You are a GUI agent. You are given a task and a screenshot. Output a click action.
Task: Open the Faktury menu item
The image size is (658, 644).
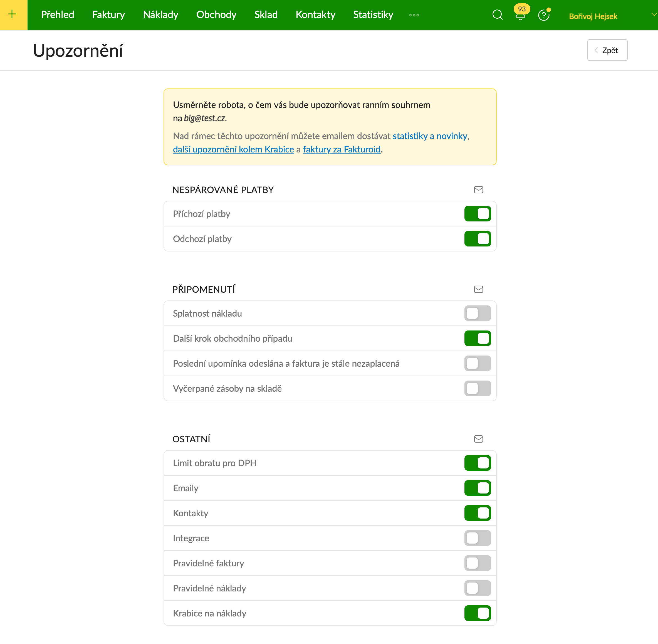tap(108, 14)
